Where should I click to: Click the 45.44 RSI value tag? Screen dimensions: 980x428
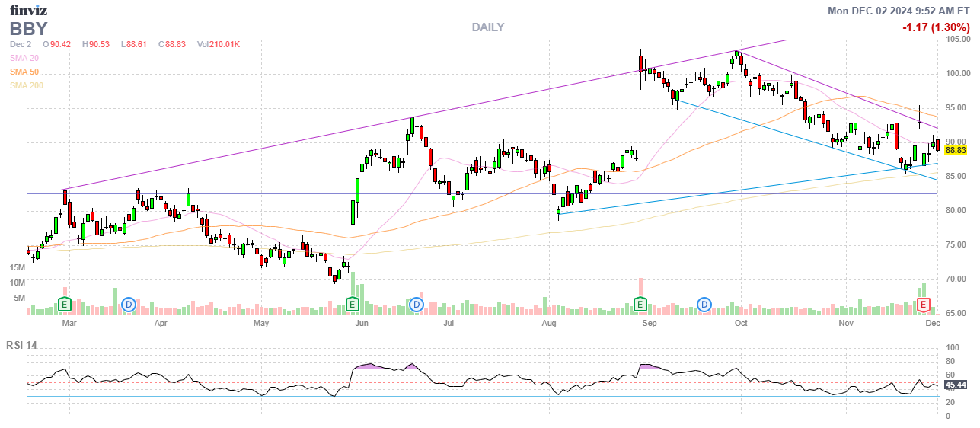tap(955, 385)
